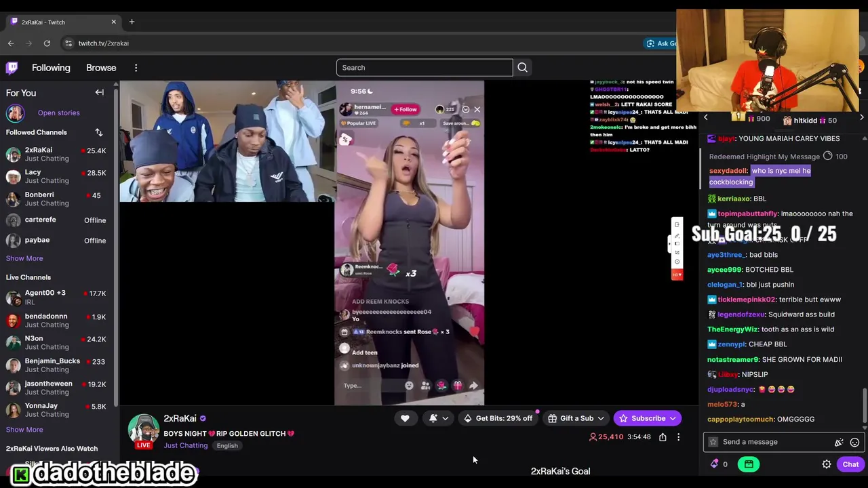
Task: Focus the Twitch Search box
Action: [x=425, y=68]
